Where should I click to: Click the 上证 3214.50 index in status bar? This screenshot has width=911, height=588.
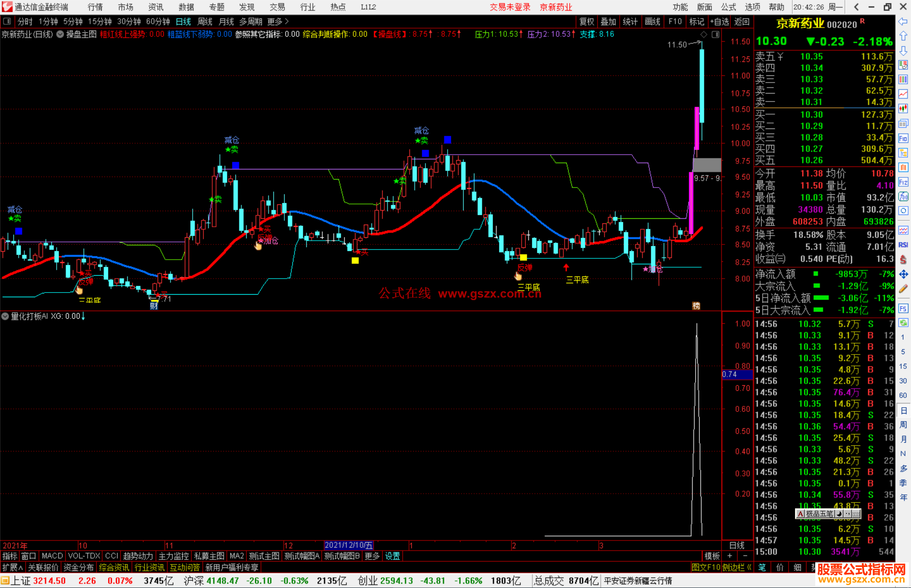click(38, 581)
